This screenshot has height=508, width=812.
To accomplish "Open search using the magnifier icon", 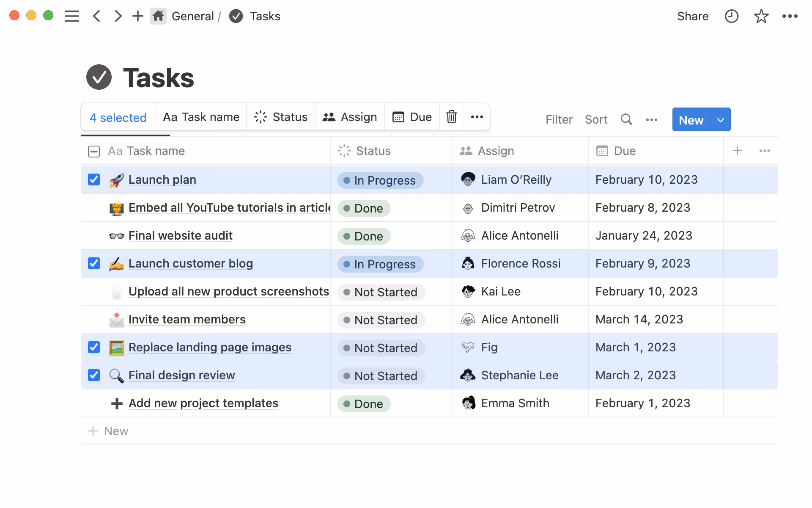I will pos(626,119).
